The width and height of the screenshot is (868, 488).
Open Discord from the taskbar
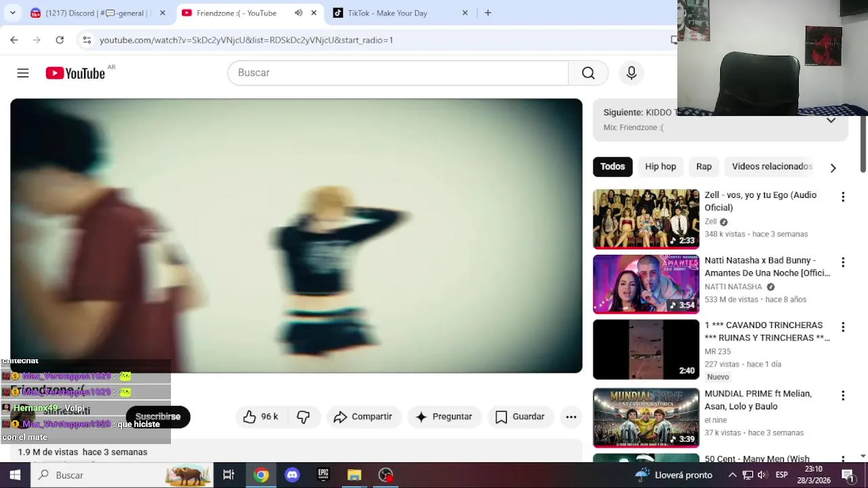(292, 475)
